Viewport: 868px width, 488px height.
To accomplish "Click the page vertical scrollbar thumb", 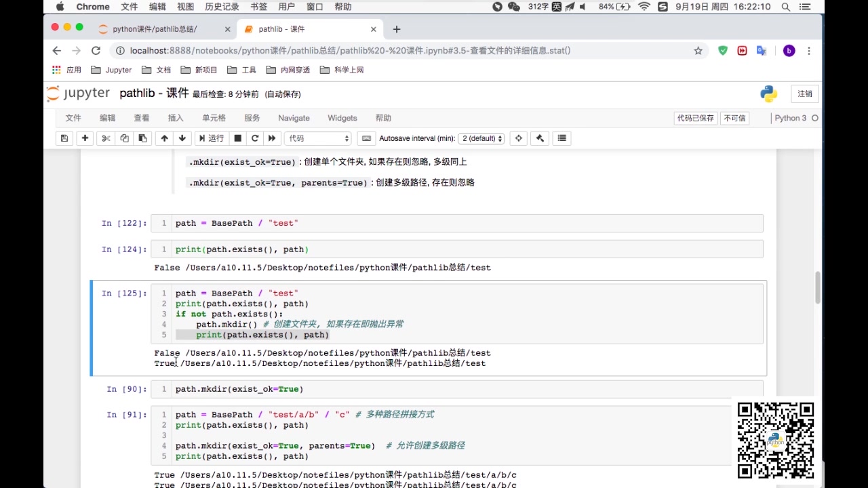I will pyautogui.click(x=817, y=287).
